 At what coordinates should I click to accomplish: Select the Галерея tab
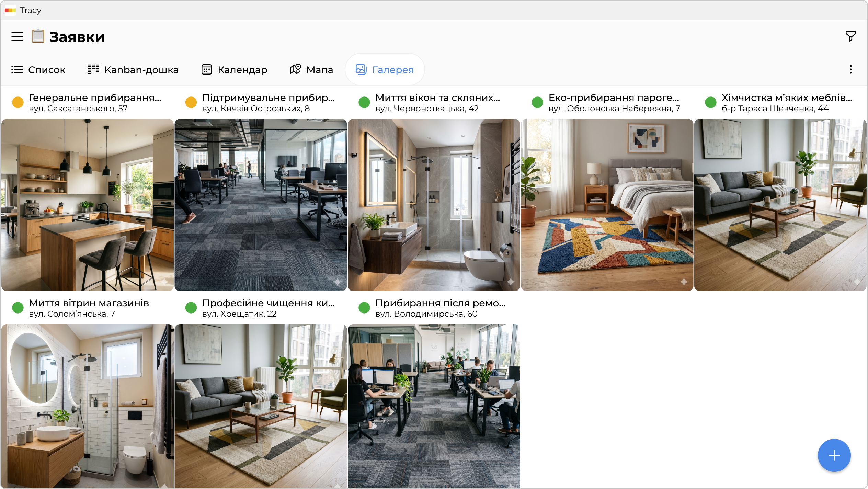(385, 70)
